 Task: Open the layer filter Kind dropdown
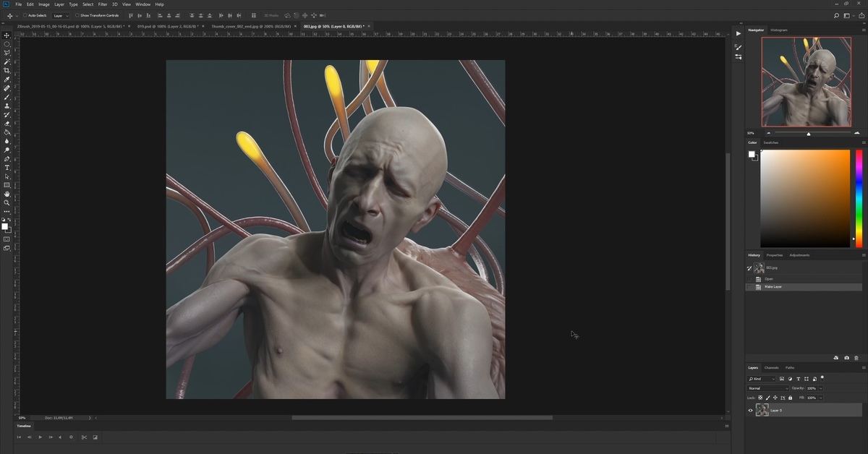point(762,379)
